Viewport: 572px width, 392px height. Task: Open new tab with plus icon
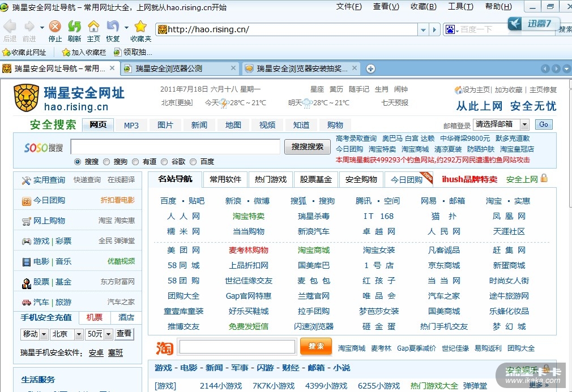pos(370,68)
